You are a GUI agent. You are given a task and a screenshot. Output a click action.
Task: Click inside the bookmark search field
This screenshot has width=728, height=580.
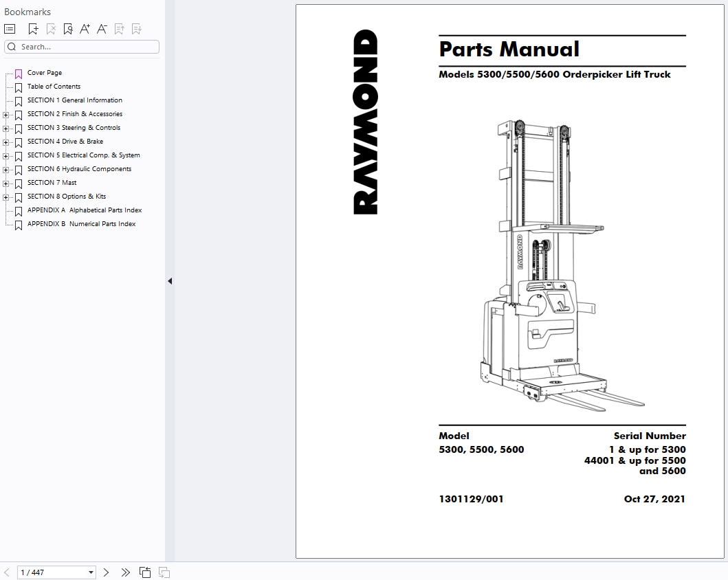(81, 47)
